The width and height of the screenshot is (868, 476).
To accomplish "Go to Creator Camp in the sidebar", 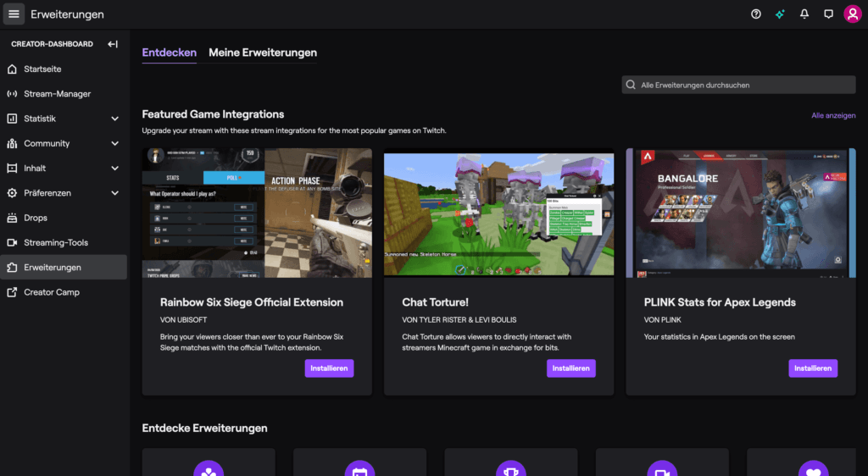I will [x=51, y=292].
